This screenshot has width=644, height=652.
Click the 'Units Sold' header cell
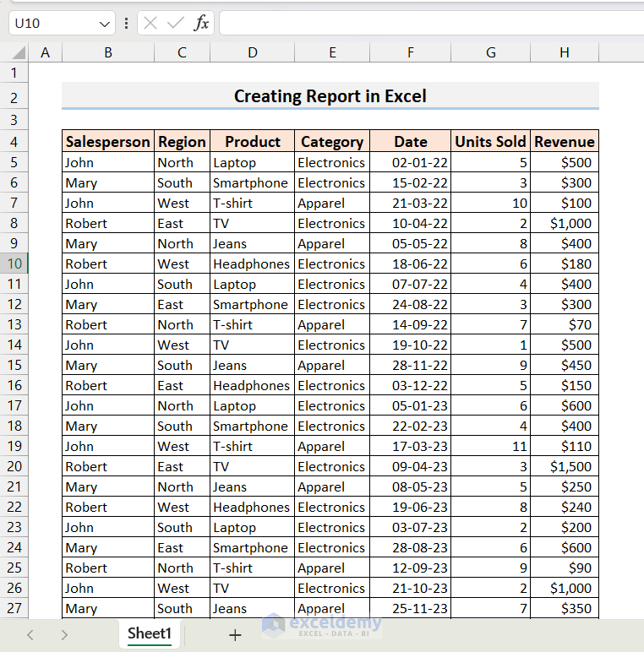point(491,141)
